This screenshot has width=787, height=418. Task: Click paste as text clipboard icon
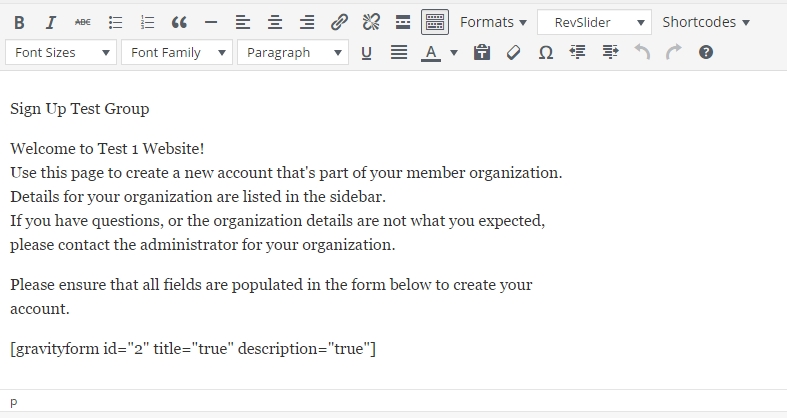tap(482, 52)
